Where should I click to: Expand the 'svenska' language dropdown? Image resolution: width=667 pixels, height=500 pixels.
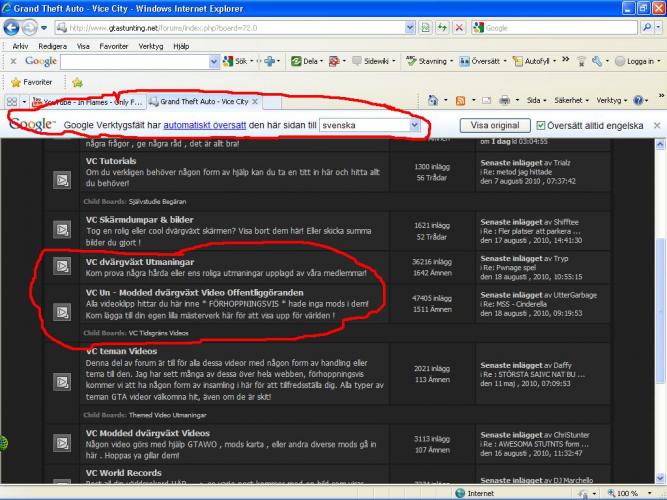click(415, 126)
